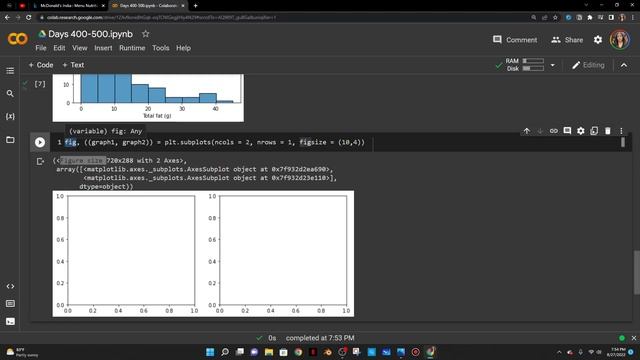Open the find and replace panel

pos(10,93)
